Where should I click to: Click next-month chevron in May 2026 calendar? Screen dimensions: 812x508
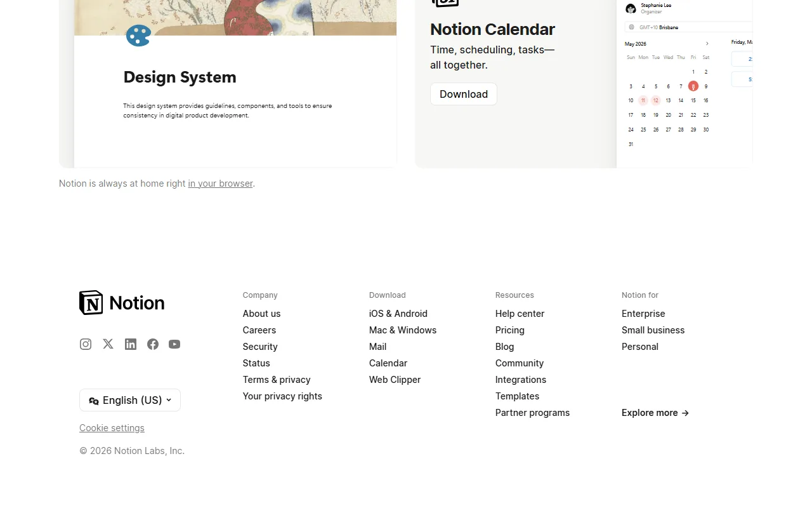(x=707, y=44)
